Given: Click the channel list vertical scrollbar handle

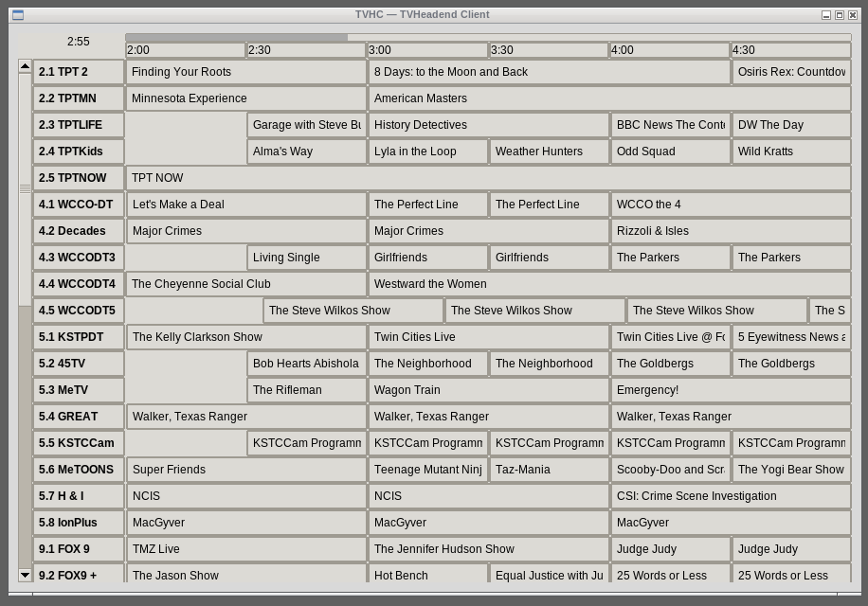Looking at the screenshot, I should tap(25, 189).
